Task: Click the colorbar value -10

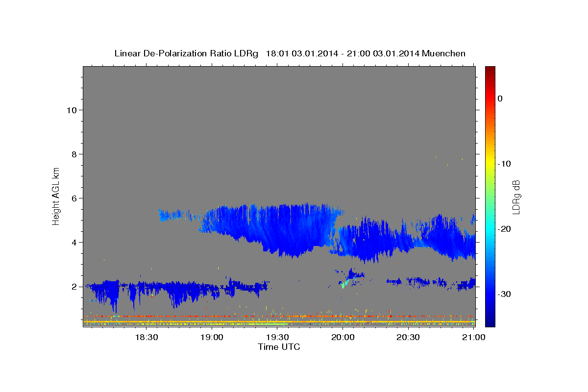Action: (504, 164)
